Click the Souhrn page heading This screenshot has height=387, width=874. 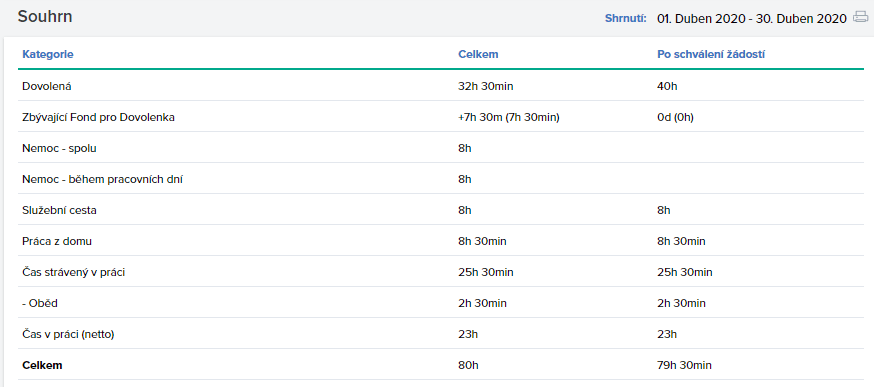point(45,16)
